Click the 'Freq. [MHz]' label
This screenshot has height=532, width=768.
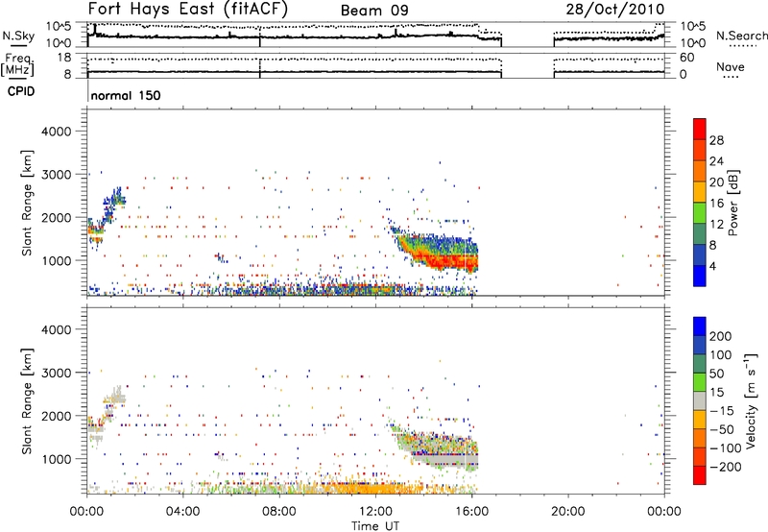pos(17,65)
